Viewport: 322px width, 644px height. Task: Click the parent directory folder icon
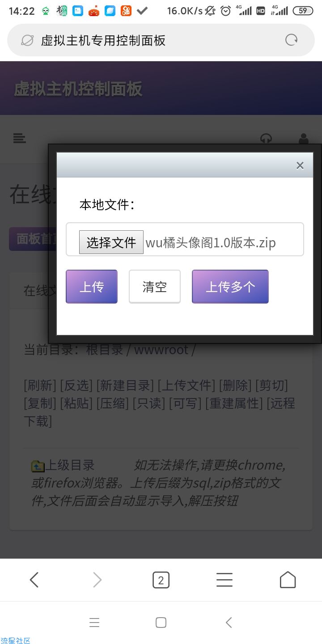tap(38, 466)
